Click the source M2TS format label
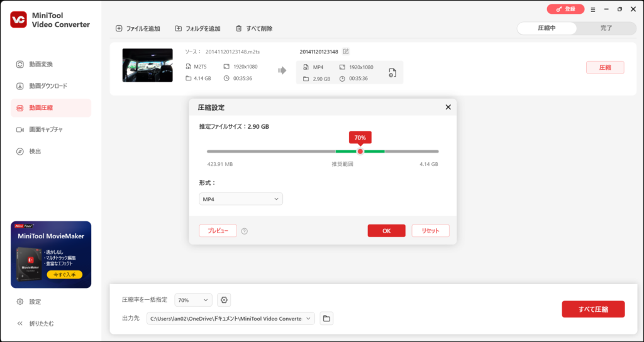The height and width of the screenshot is (342, 644). tap(200, 67)
